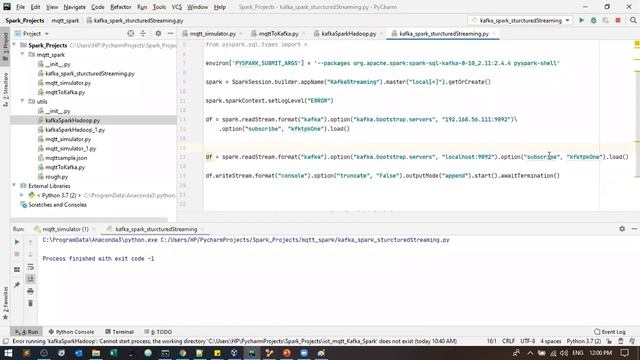Hide the Project tool window
This screenshot has width=640, height=360.
tap(171, 33)
